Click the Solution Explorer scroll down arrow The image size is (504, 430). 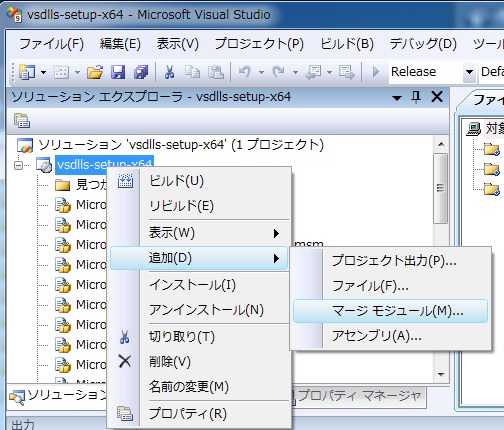pyautogui.click(x=441, y=375)
